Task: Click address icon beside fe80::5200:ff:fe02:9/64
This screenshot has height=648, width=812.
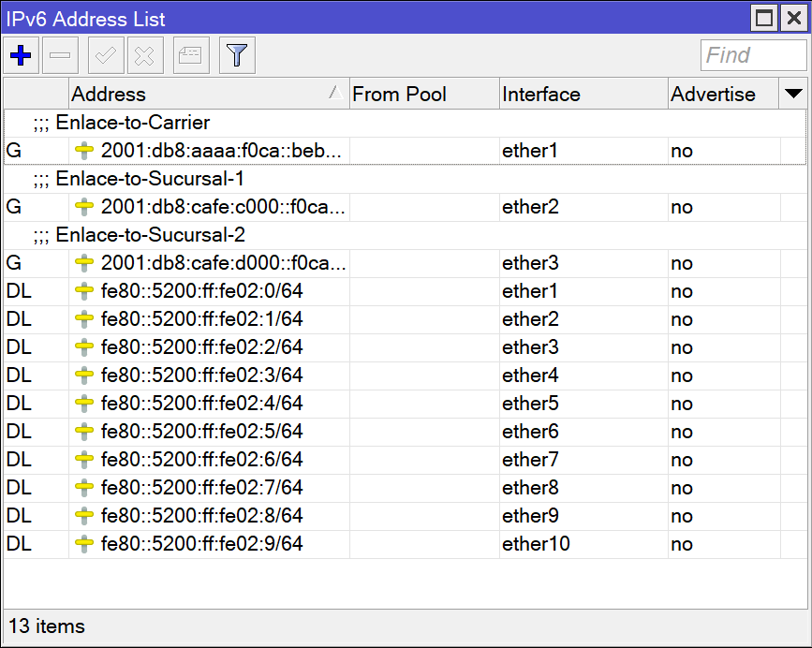Action: [85, 544]
